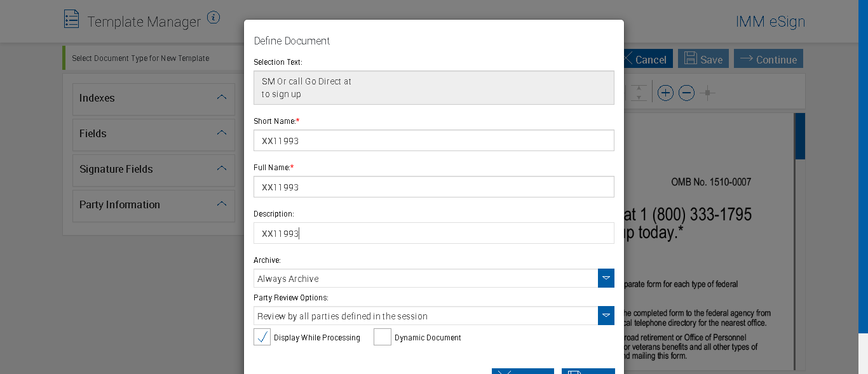Collapse the Signature Fields section
868x374 pixels.
click(x=221, y=169)
